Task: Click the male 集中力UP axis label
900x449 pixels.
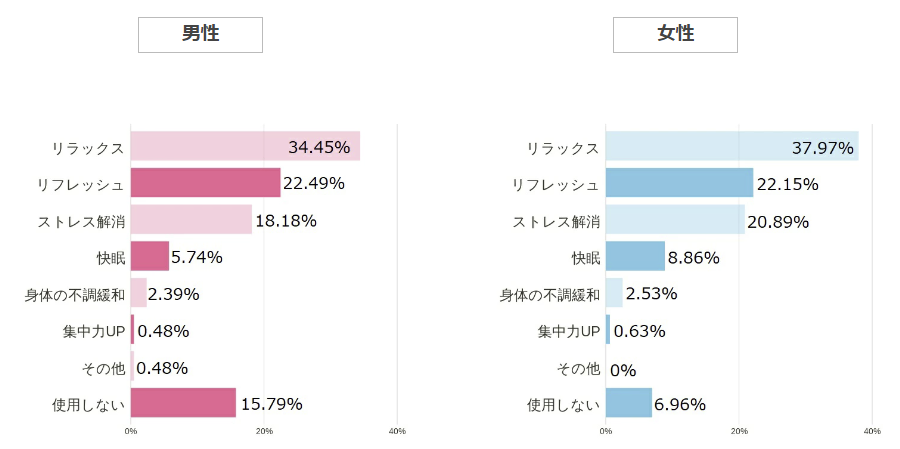Action: point(93,331)
